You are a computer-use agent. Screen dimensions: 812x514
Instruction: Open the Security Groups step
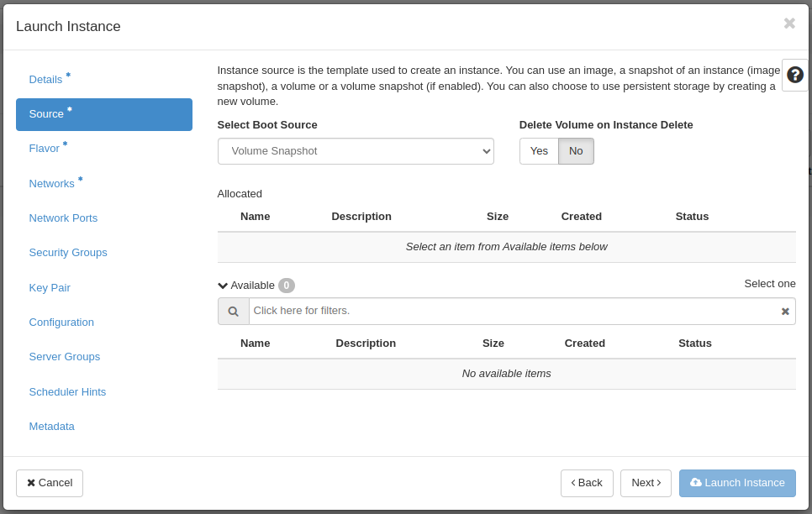(x=68, y=253)
